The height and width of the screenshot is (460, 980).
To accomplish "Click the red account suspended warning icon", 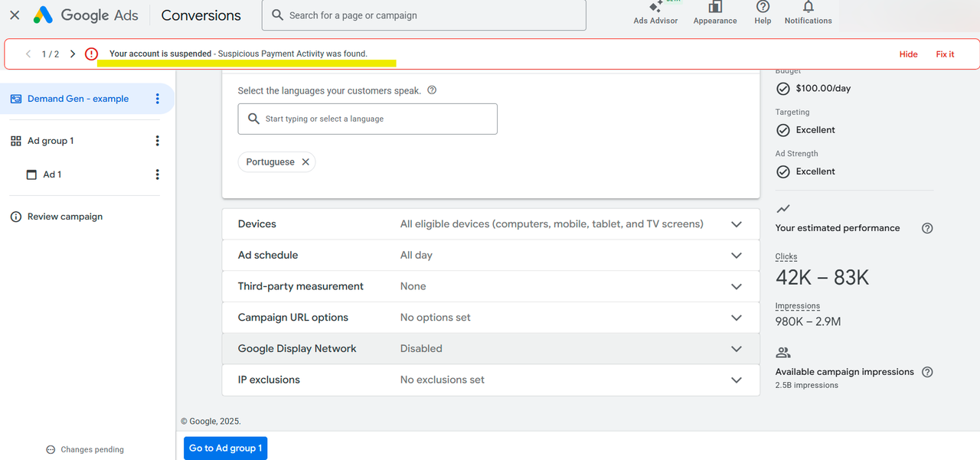I will (x=91, y=54).
